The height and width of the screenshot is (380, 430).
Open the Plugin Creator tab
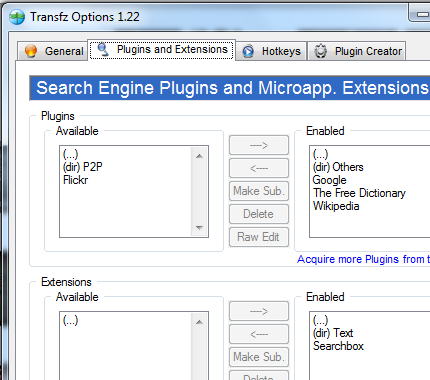tap(356, 51)
